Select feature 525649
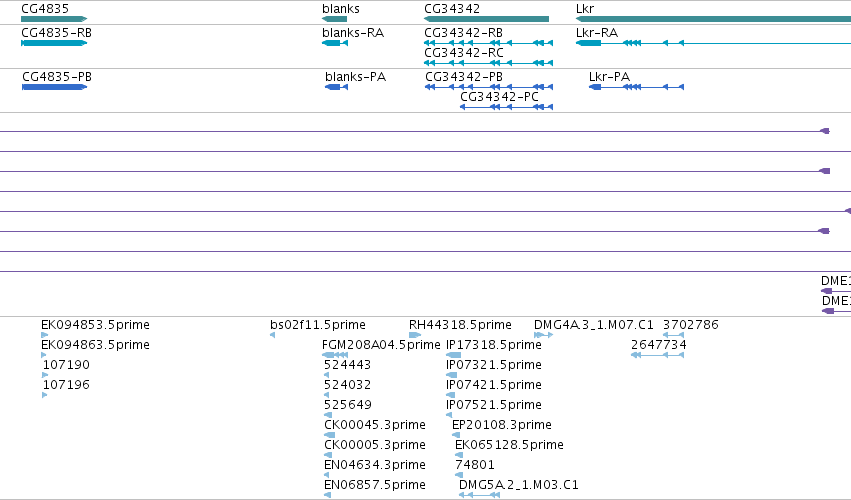Image resolution: width=851 pixels, height=500 pixels. click(348, 405)
